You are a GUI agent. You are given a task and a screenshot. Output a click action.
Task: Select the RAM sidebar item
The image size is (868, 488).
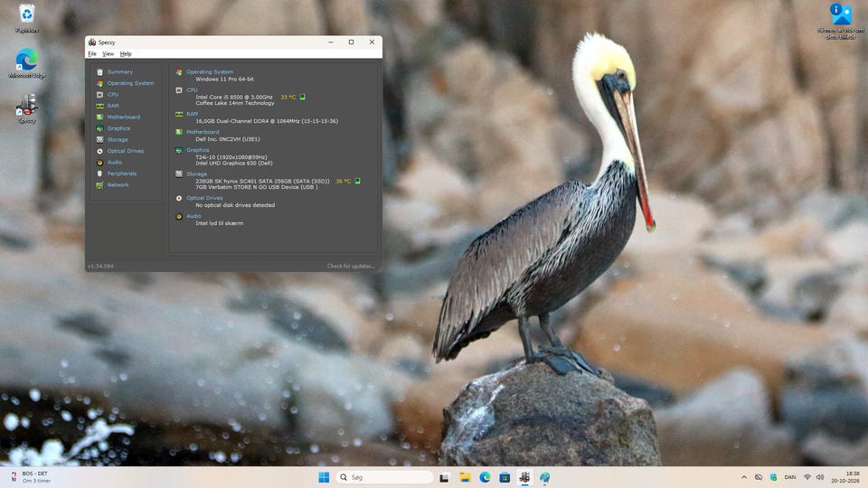coord(108,106)
